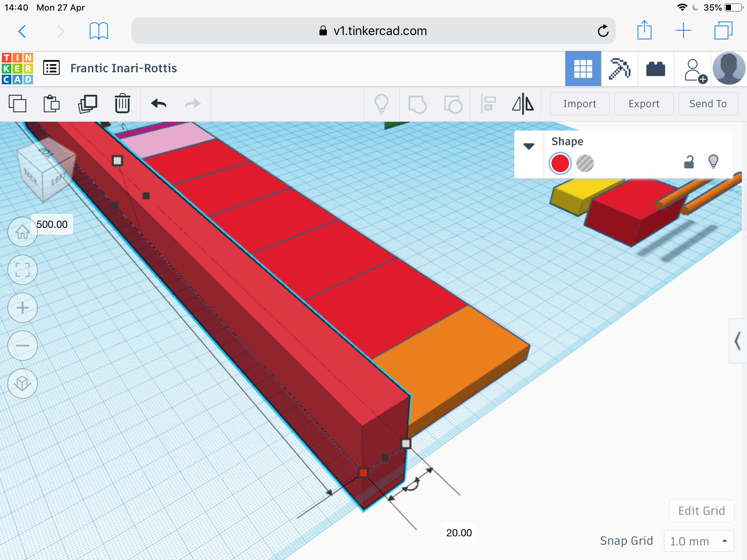747x560 pixels.
Task: Open Edit Grid settings
Action: click(701, 511)
